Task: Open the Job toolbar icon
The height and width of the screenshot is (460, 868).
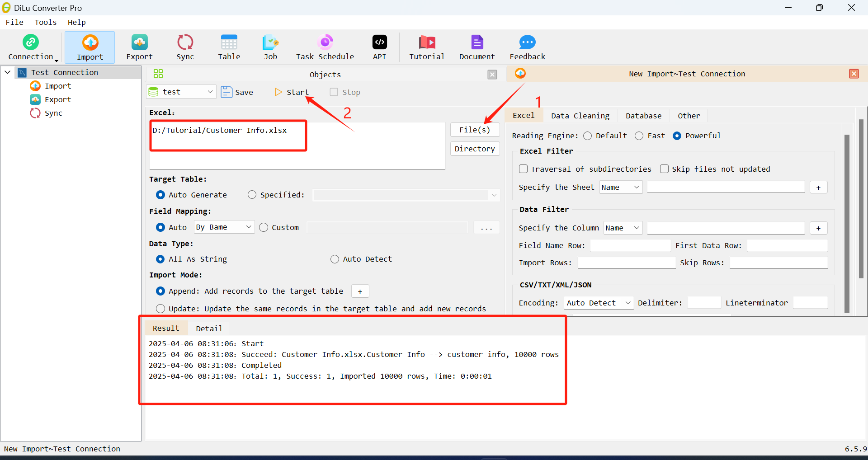Action: tap(270, 42)
